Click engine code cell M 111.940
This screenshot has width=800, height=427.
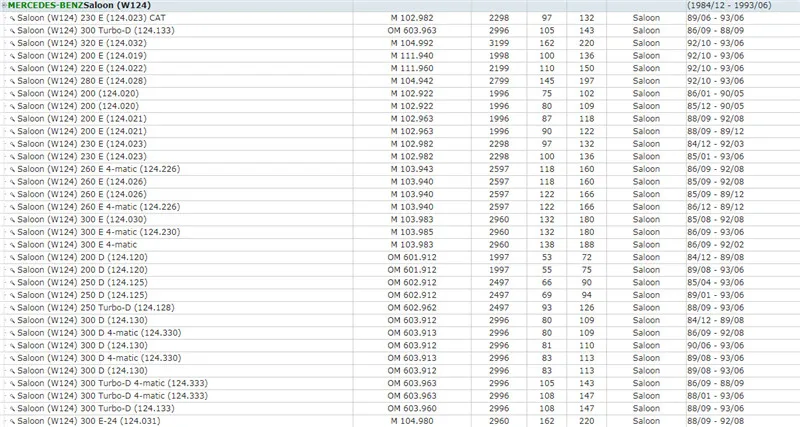click(x=412, y=56)
